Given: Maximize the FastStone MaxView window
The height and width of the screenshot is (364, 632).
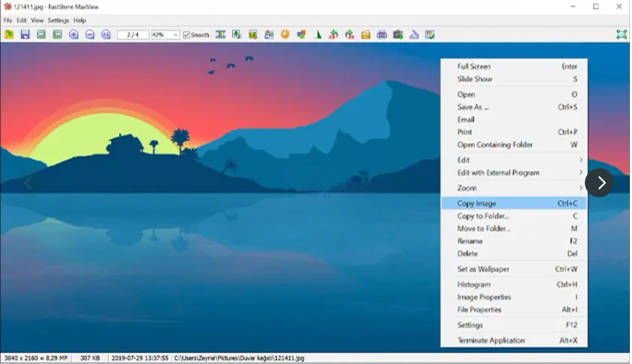Looking at the screenshot, I should click(x=596, y=6).
